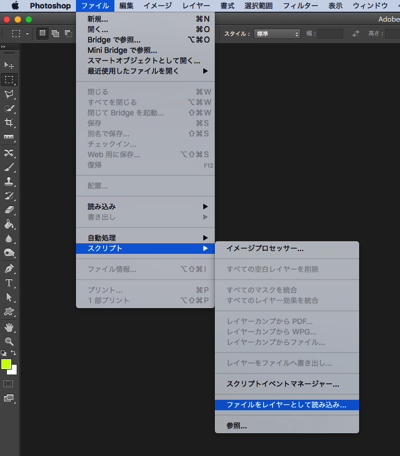Choose スクリプトイベントマネージャー...
The width and height of the screenshot is (400, 456).
[287, 384]
